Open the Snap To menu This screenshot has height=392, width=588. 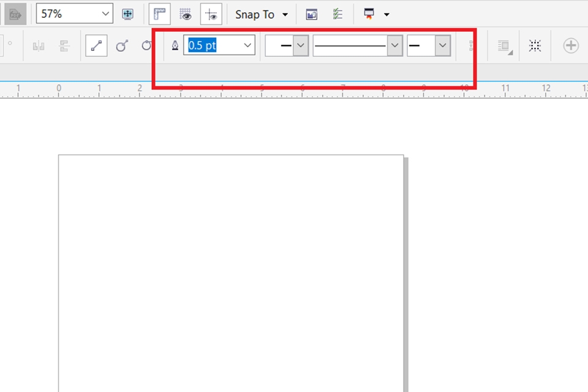coord(262,14)
